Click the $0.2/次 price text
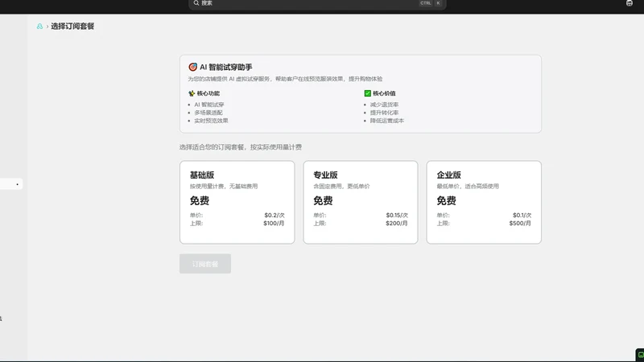This screenshot has height=362, width=644. pyautogui.click(x=275, y=215)
